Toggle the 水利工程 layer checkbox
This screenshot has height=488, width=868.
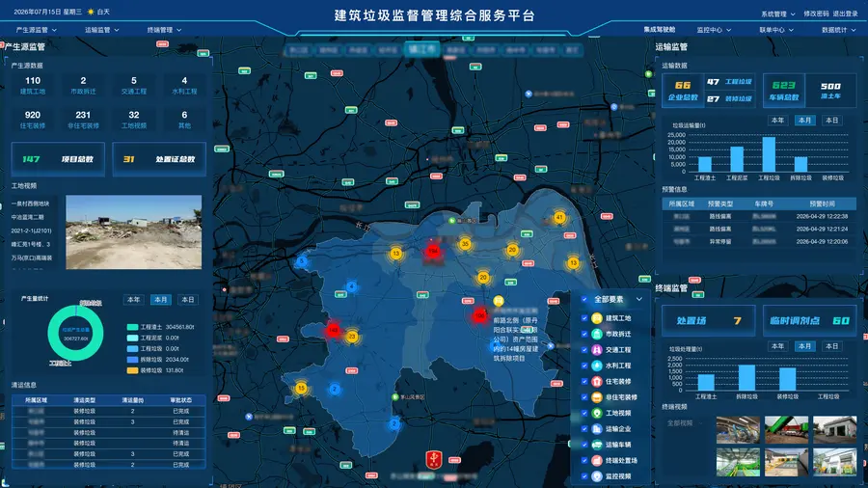584,366
